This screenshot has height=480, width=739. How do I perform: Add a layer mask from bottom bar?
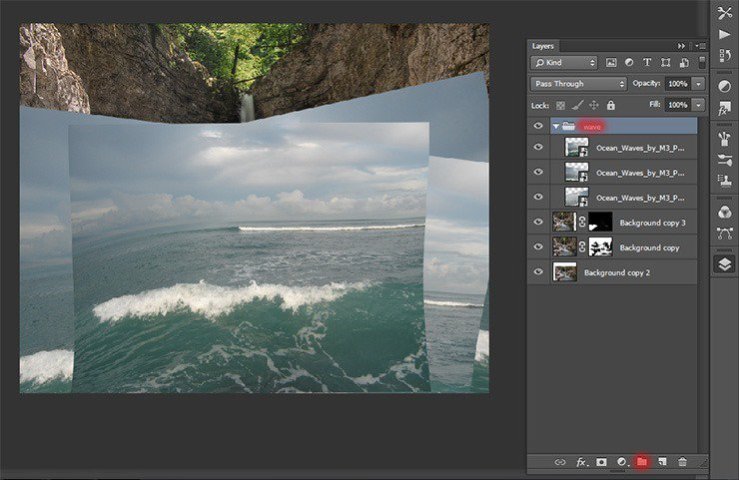click(602, 461)
